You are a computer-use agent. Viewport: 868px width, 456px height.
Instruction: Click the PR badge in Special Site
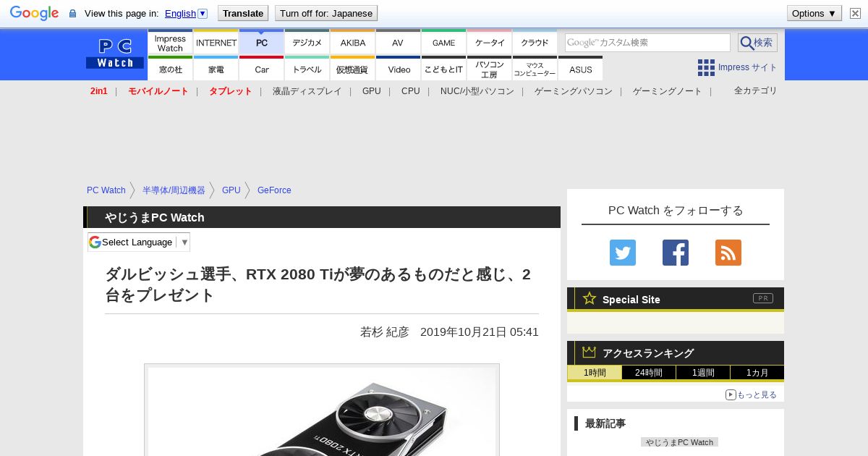[x=763, y=298]
